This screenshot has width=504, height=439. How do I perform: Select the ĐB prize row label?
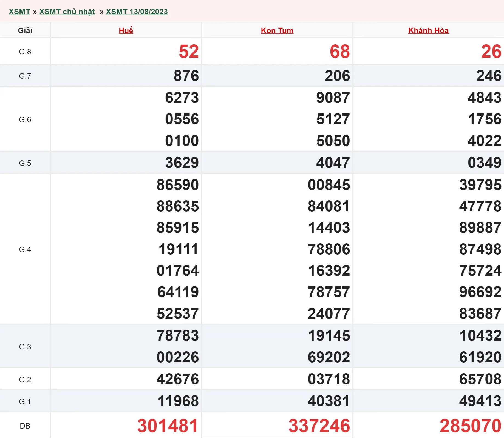[x=25, y=426]
